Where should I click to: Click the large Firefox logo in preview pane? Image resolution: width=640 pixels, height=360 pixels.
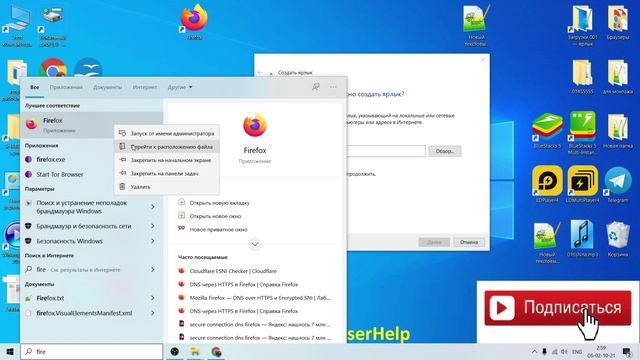click(x=255, y=125)
